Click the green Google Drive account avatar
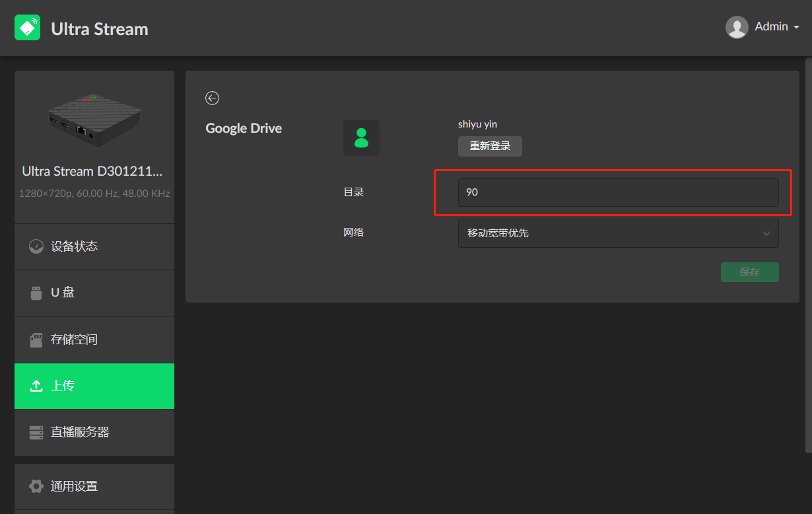 pos(361,137)
